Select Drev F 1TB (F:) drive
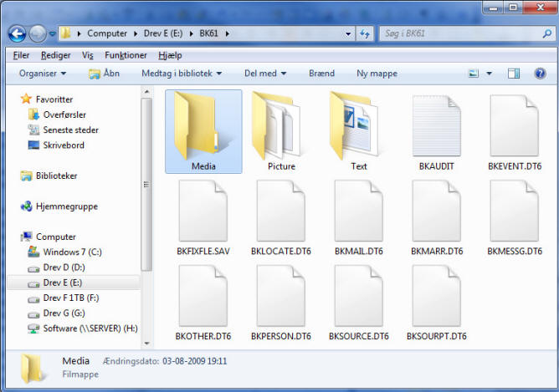 71,298
